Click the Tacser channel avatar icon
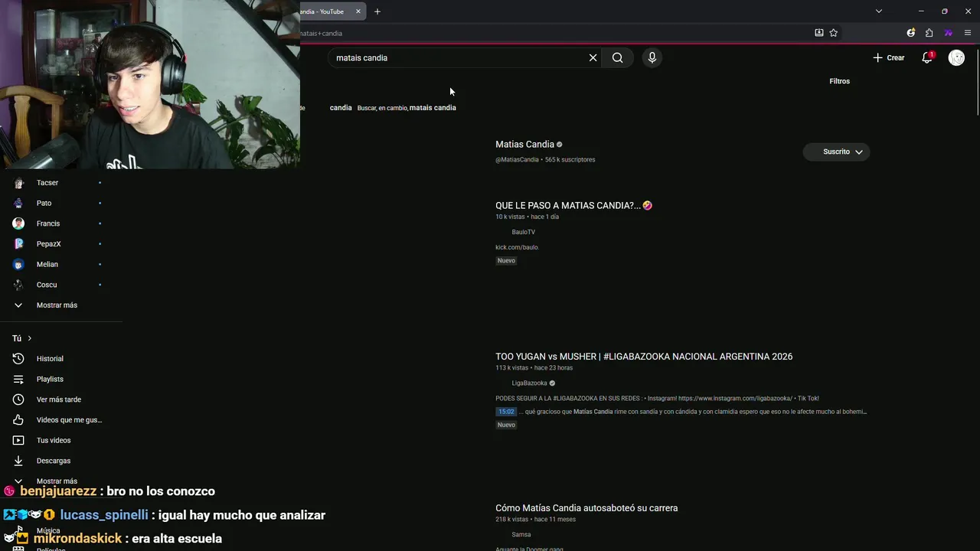 [x=18, y=183]
